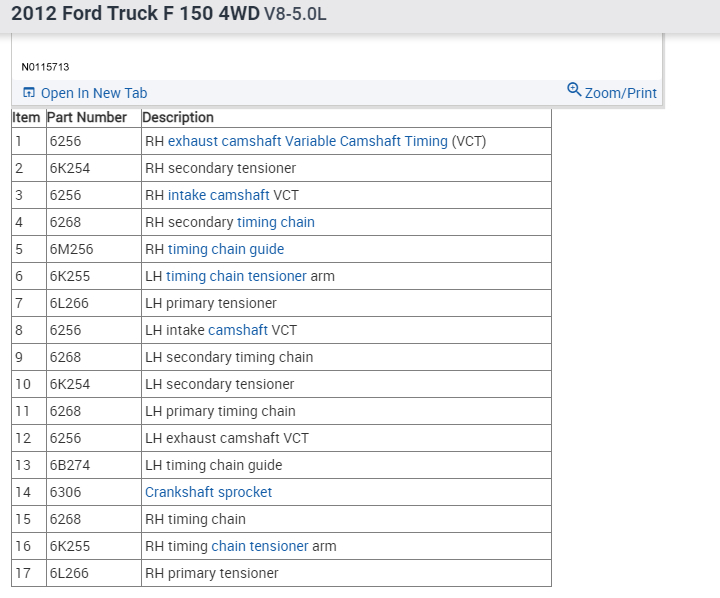Select the page title 2012 Ford Truck F 150 4WD
720x598 pixels.
coord(135,13)
